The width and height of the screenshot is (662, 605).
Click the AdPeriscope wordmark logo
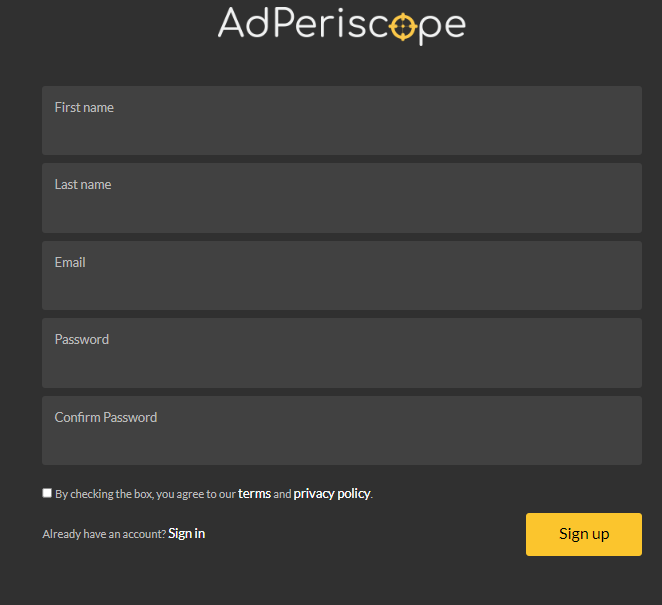(342, 25)
